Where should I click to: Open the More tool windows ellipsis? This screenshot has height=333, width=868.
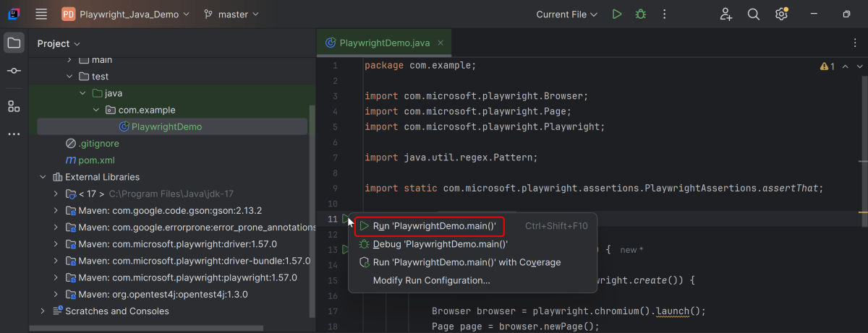pos(14,134)
